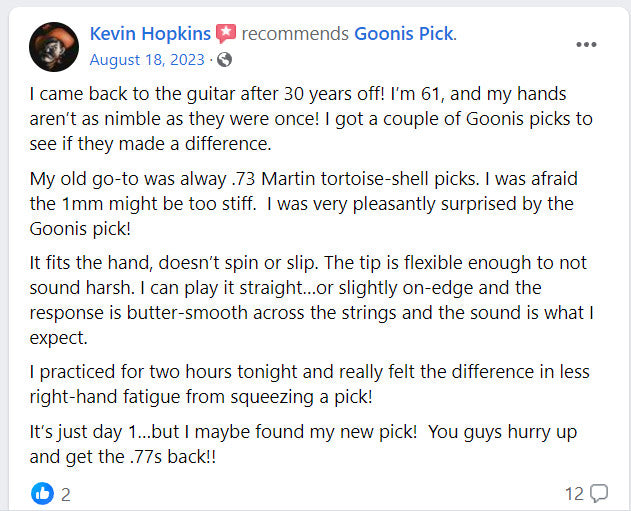This screenshot has width=631, height=511.
Task: Open Kevin Hopkins' profile picture
Action: (x=54, y=46)
